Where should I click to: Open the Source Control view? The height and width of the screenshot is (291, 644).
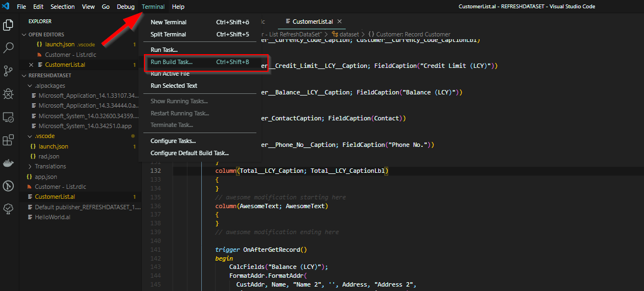coord(8,71)
